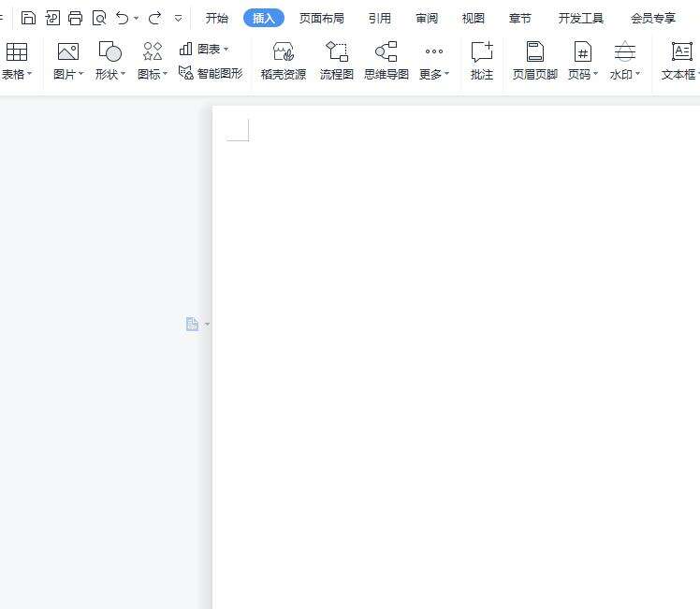Open 页眉页脚 header and footer
Screen dimensions: 700x609
pos(534,62)
